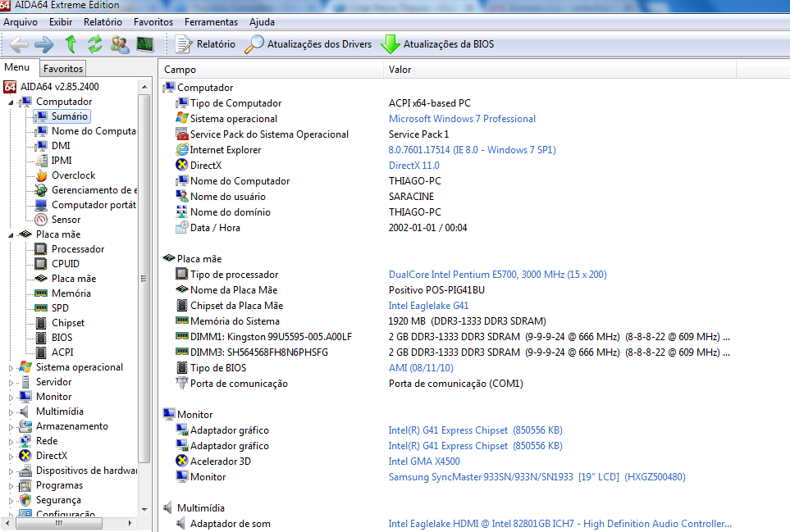Click the Acelerador 3D DirectX icon
The height and width of the screenshot is (532, 790).
tap(182, 461)
